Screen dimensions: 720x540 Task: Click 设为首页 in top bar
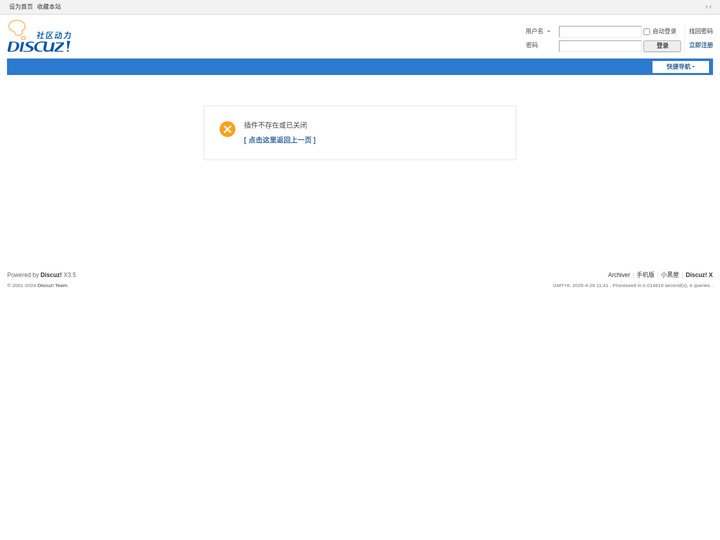pos(21,7)
